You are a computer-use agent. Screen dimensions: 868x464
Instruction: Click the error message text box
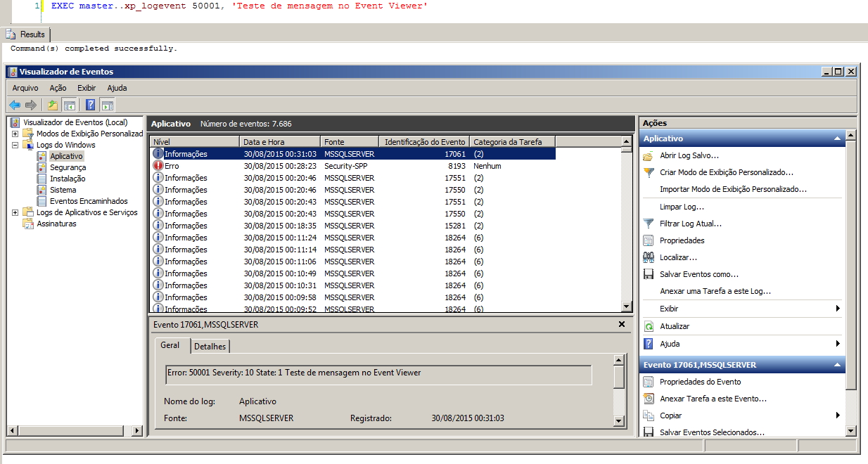[378, 374]
